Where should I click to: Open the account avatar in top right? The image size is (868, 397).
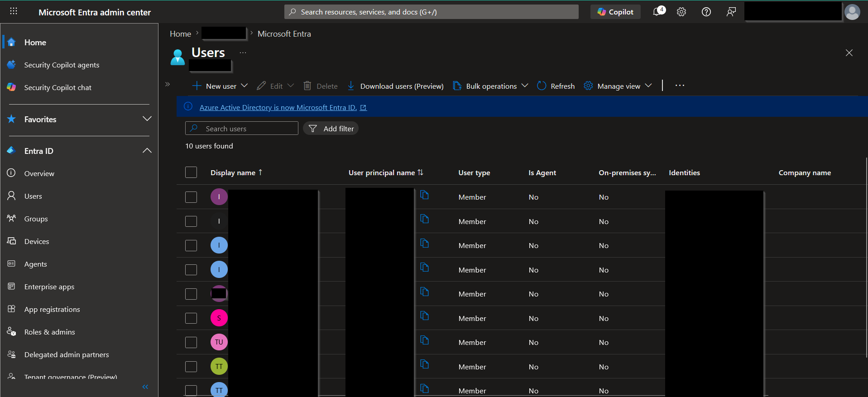pyautogui.click(x=852, y=12)
